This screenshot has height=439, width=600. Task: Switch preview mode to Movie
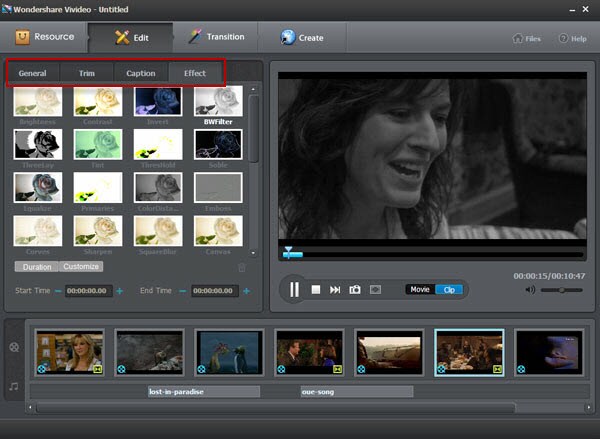tap(420, 289)
